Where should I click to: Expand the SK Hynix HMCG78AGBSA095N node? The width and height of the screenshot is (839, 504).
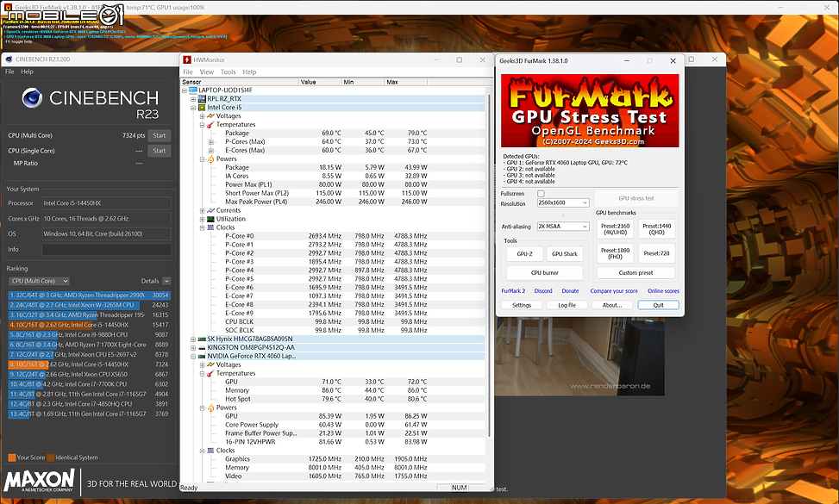(x=193, y=339)
